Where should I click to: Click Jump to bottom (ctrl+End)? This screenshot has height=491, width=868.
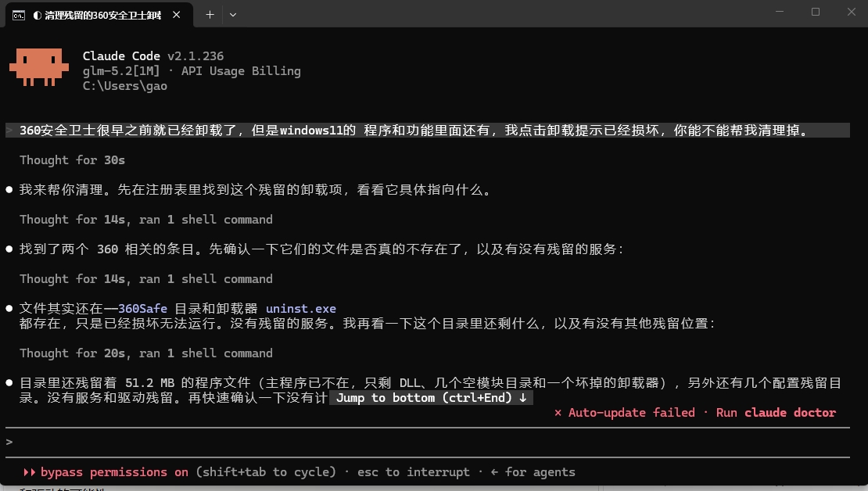[x=431, y=397]
